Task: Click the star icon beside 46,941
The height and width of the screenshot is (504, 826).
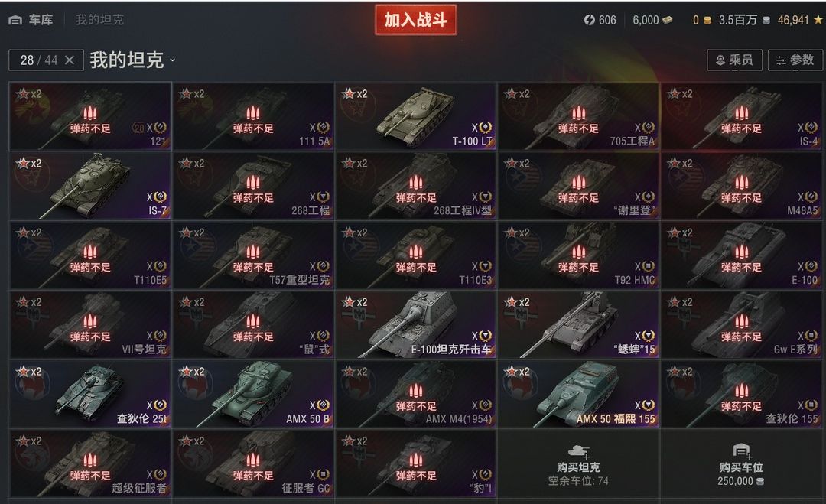Action: [x=818, y=20]
